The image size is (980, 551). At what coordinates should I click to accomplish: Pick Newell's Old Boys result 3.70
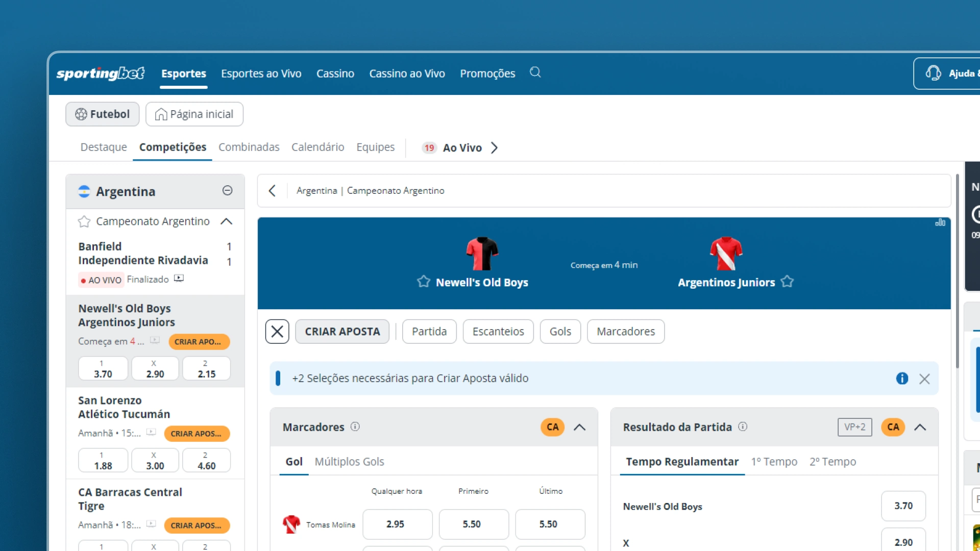click(903, 506)
